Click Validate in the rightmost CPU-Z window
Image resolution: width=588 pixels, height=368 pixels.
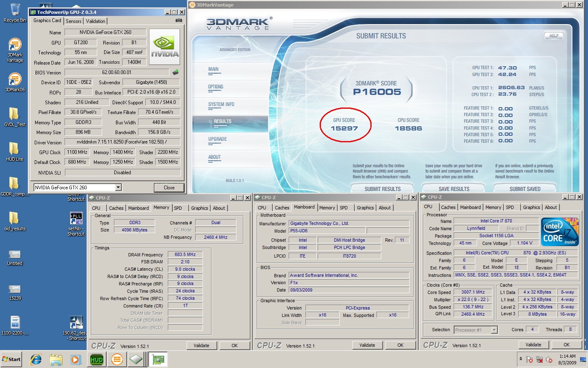[533, 345]
